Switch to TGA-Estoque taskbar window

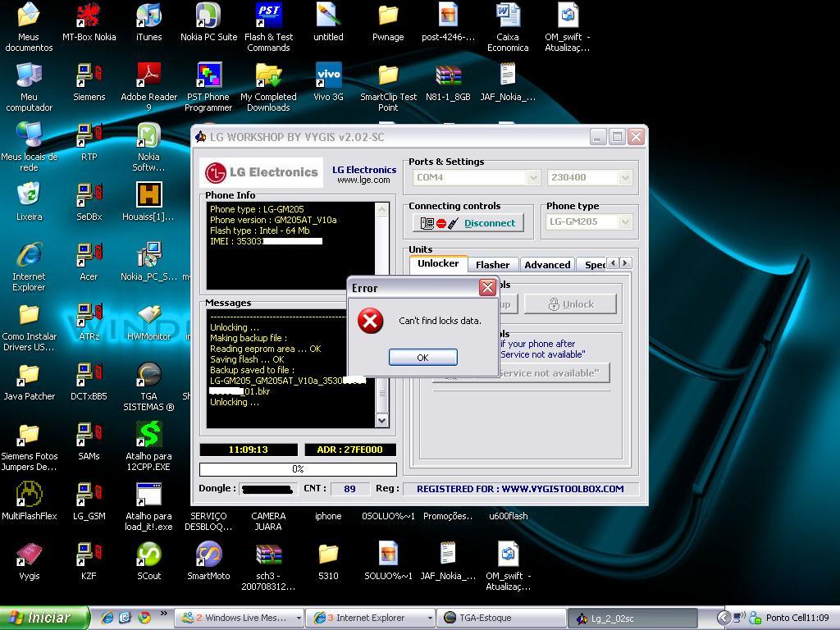(x=501, y=619)
